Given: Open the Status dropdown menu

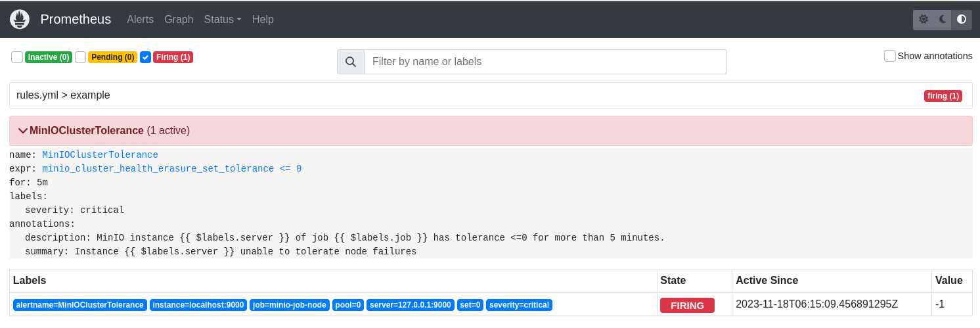Looking at the screenshot, I should coord(222,20).
